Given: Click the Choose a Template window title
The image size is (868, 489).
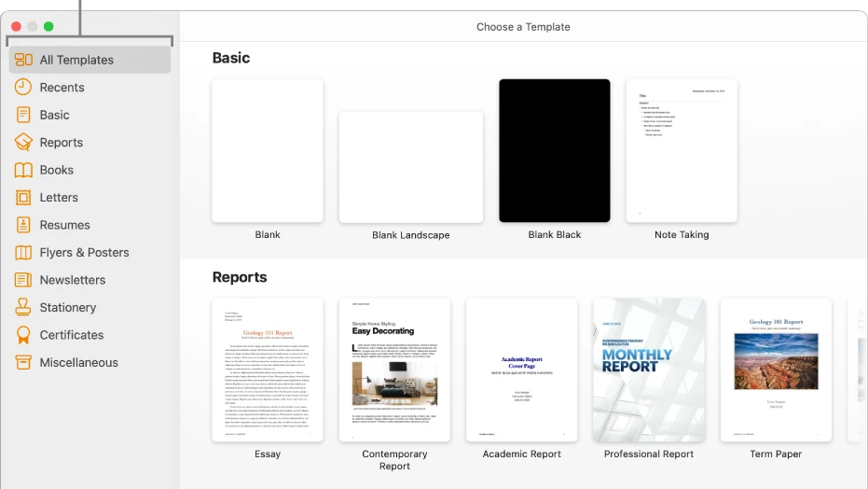Looking at the screenshot, I should pos(523,26).
